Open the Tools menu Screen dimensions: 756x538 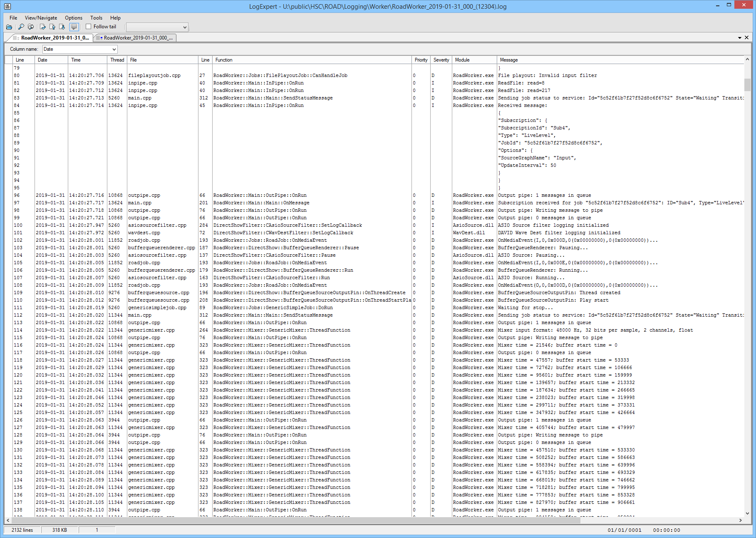tap(96, 17)
